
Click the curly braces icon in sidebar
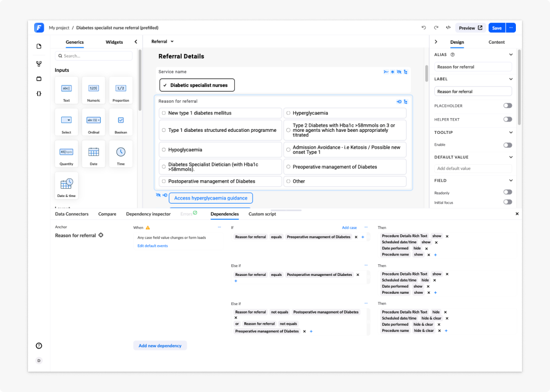(39, 94)
